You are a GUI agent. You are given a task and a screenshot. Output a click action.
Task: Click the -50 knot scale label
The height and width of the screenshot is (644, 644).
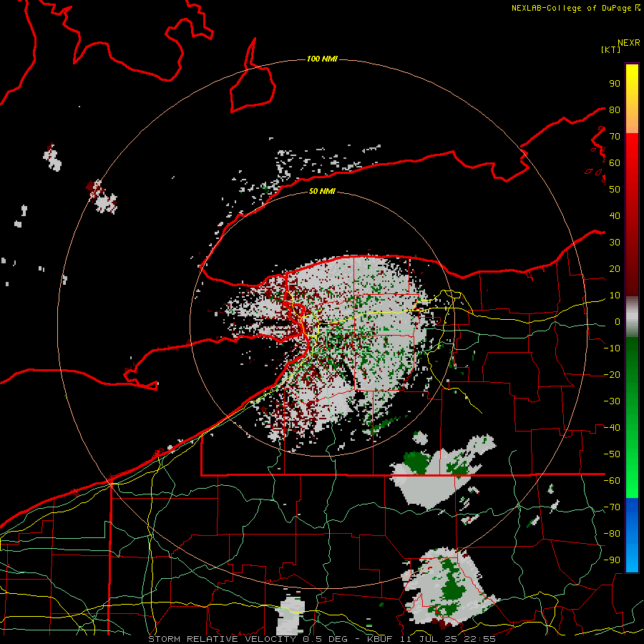coord(612,454)
